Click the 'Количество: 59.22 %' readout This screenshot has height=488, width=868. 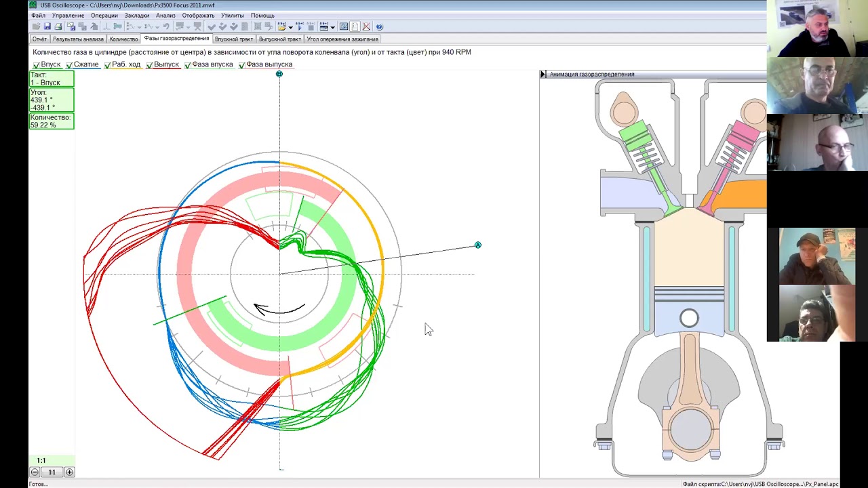pos(52,121)
